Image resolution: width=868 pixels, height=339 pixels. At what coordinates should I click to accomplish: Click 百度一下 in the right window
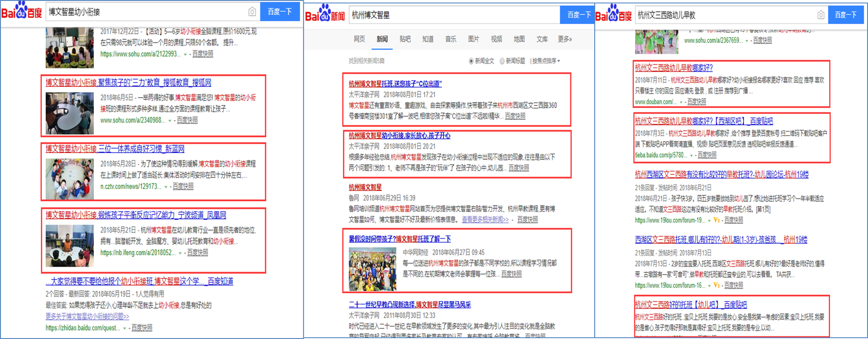point(846,15)
